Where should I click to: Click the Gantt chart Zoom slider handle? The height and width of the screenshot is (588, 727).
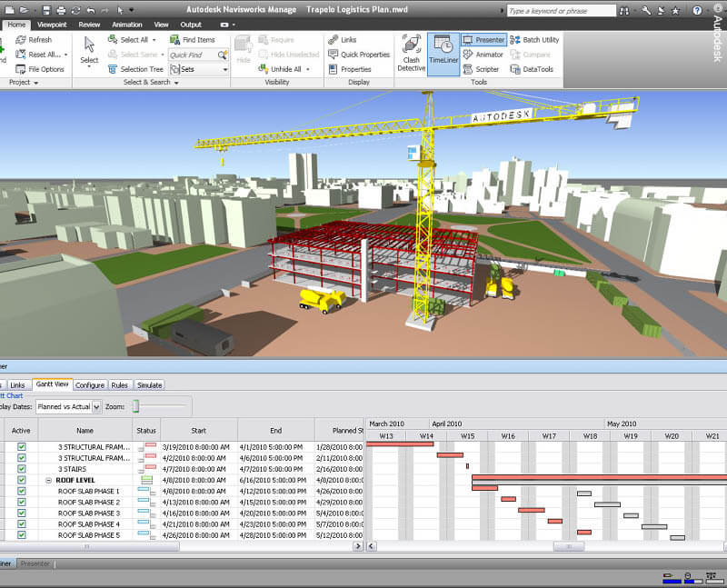click(x=136, y=406)
